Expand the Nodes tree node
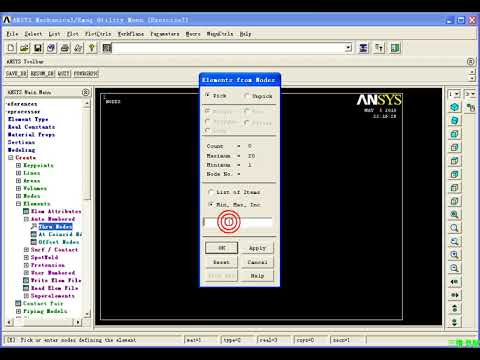The image size is (480, 360). 19,196
